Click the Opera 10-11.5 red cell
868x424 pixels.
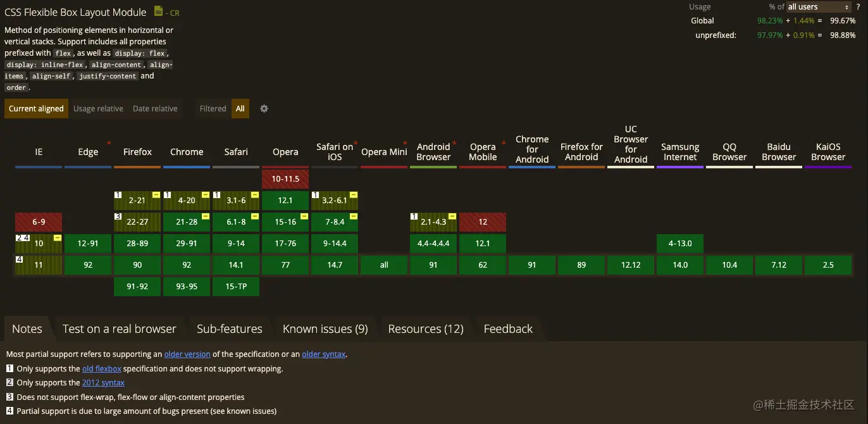[285, 179]
